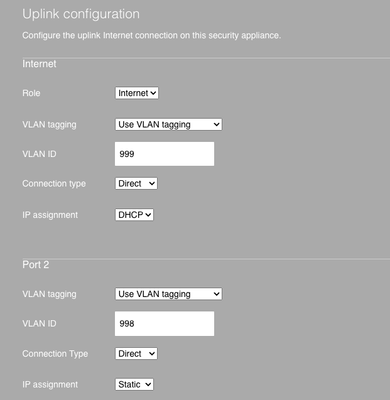Click the Role field label
Screen dimensions: 390x400
31,93
